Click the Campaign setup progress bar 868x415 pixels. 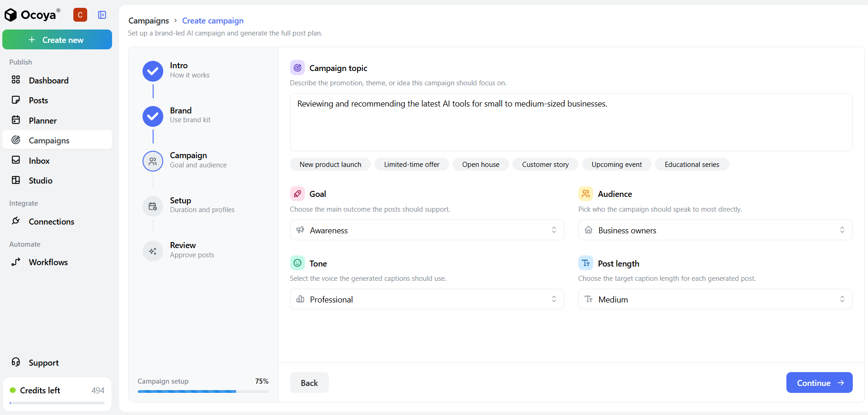click(203, 391)
